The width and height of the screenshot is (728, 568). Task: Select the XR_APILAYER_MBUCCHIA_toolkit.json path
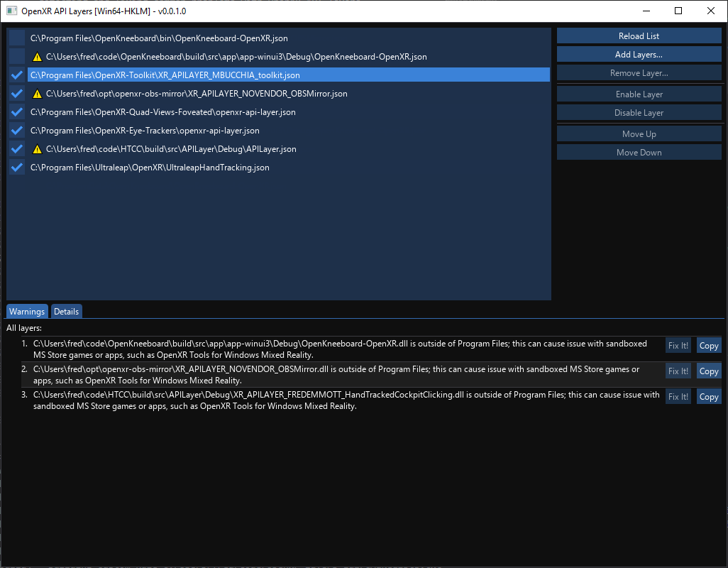(x=289, y=75)
